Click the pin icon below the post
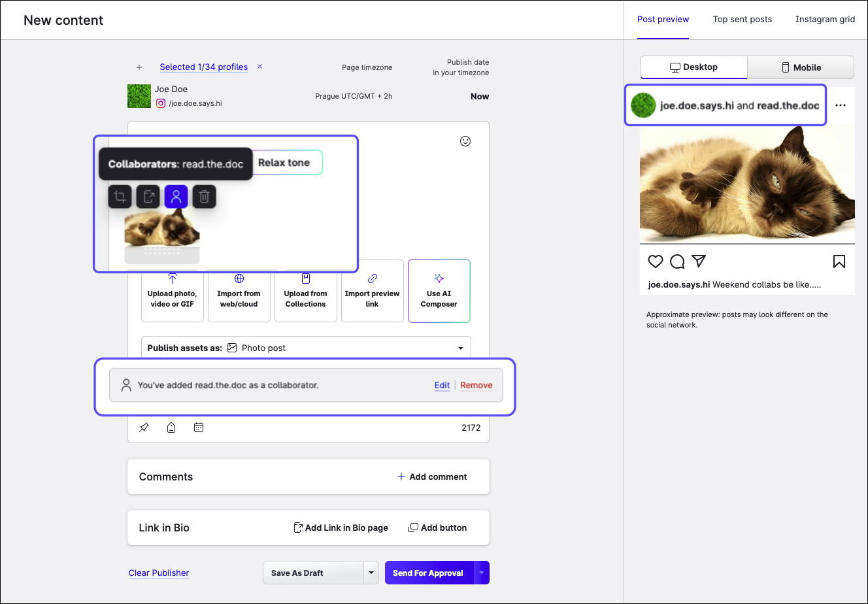 [144, 428]
